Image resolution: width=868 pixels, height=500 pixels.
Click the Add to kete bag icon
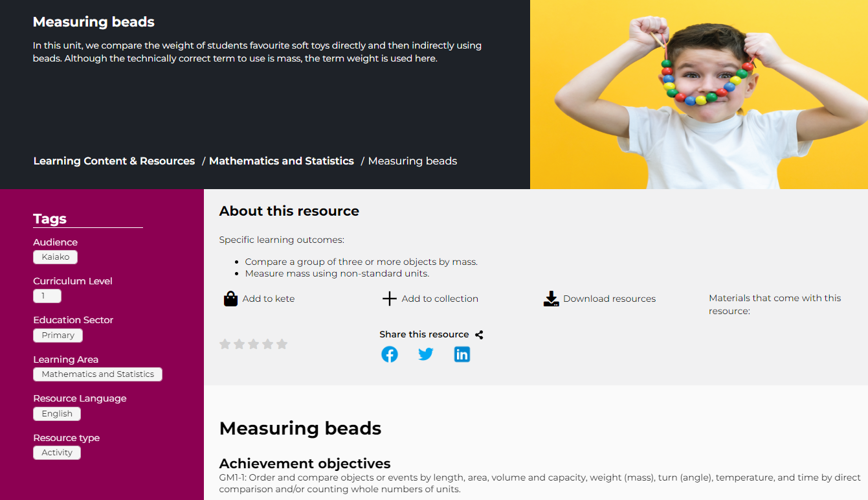pos(230,299)
